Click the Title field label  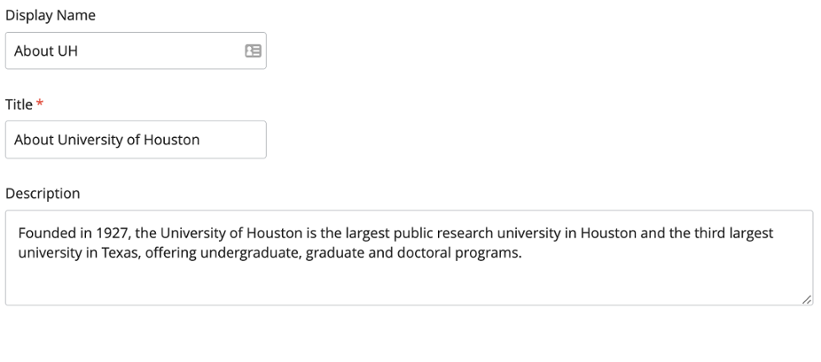click(x=19, y=104)
